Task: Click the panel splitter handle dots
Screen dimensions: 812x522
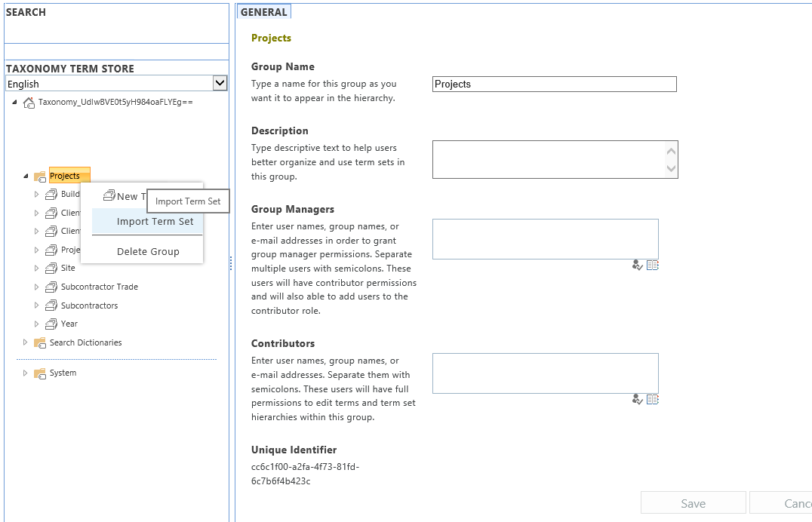Action: click(x=231, y=263)
